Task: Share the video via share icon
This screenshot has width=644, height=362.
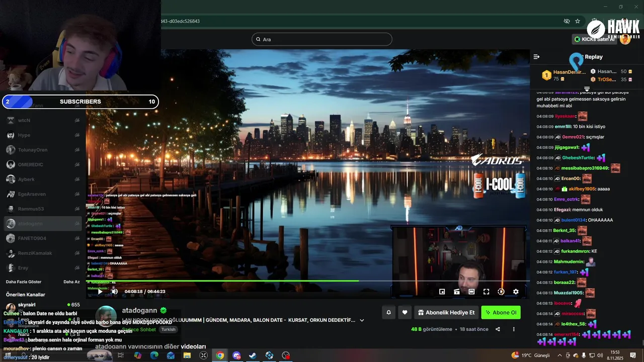Action: click(498, 329)
